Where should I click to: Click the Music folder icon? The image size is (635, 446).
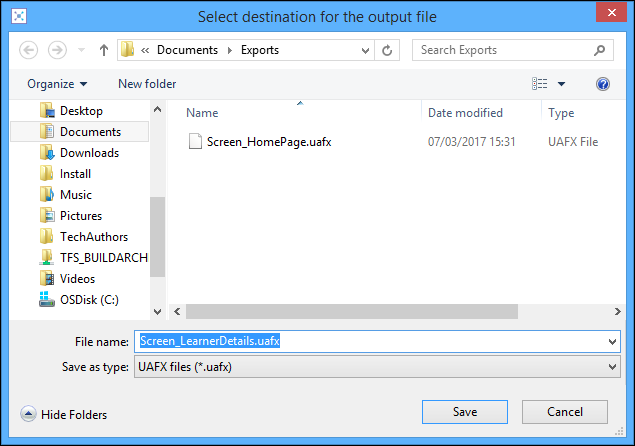[47, 195]
